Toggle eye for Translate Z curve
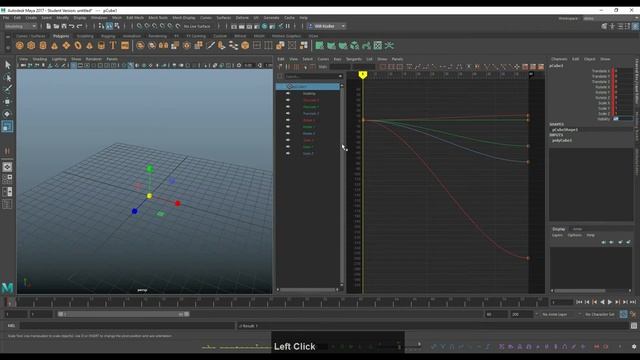Image resolution: width=640 pixels, height=360 pixels. tap(288, 113)
